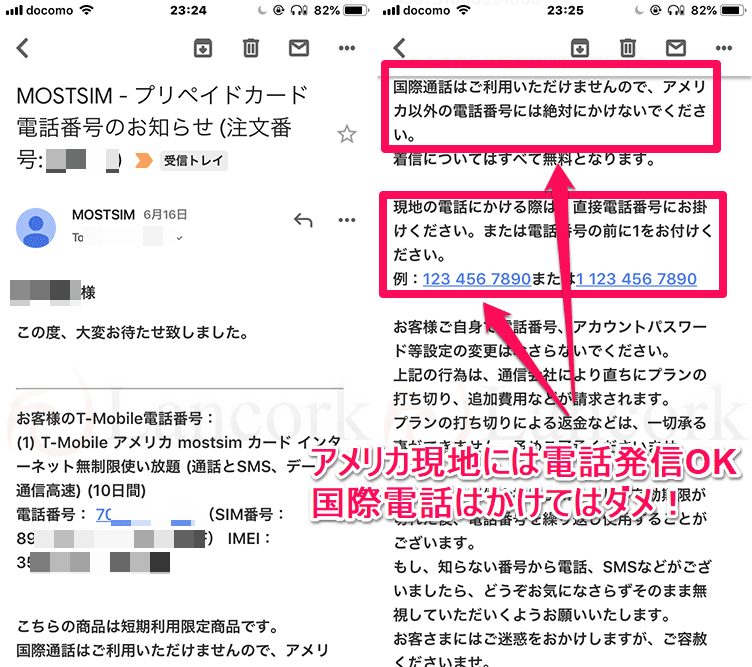The image size is (752, 667).
Task: Mark the left screen email as unread
Action: [298, 48]
